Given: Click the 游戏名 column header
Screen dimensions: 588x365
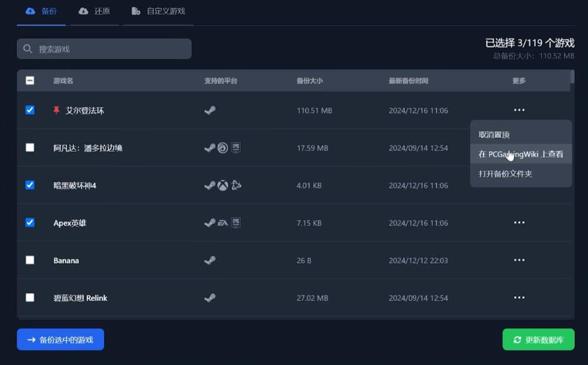Looking at the screenshot, I should pos(63,81).
